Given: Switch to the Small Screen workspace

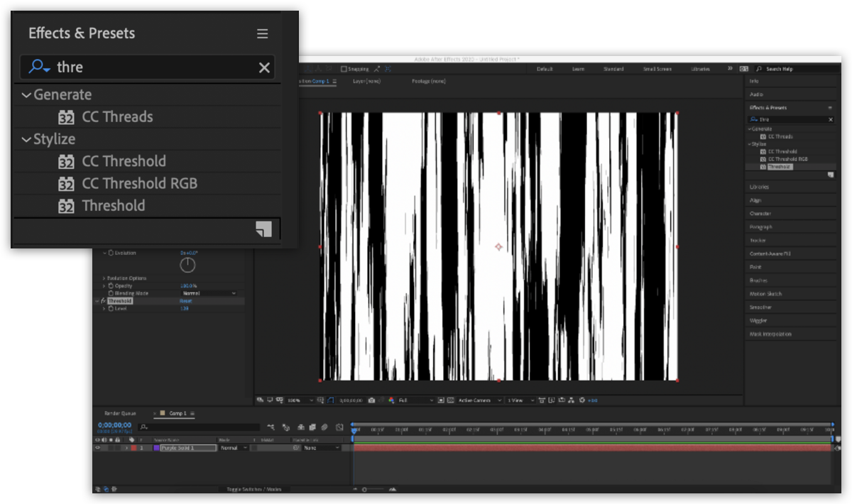Looking at the screenshot, I should (657, 69).
